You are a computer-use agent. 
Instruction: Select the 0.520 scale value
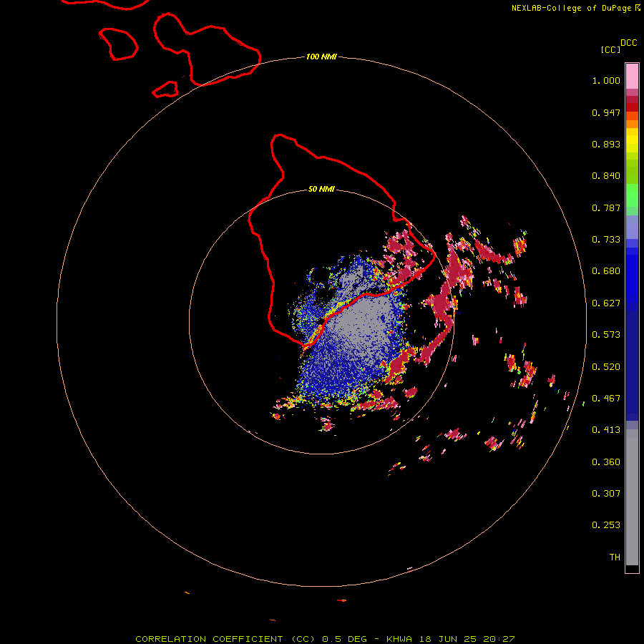(606, 367)
